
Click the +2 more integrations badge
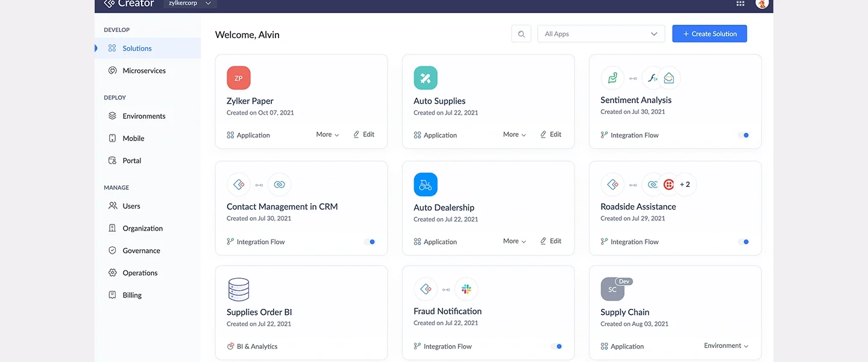(685, 185)
